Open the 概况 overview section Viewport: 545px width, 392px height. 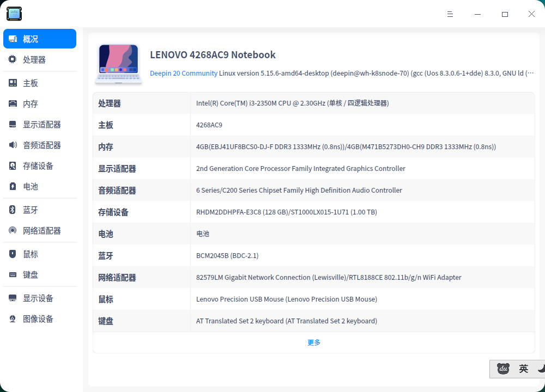pyautogui.click(x=40, y=39)
